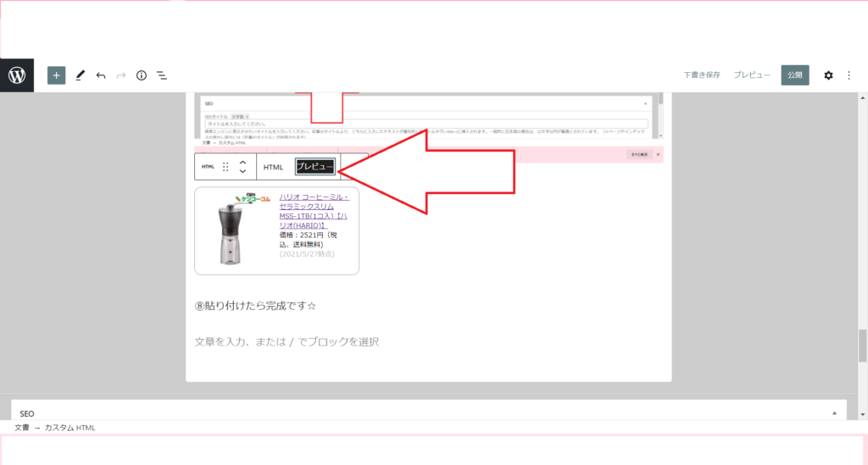Image resolution: width=868 pixels, height=465 pixels.
Task: Select 文書 in the breadcrumb
Action: click(x=21, y=428)
